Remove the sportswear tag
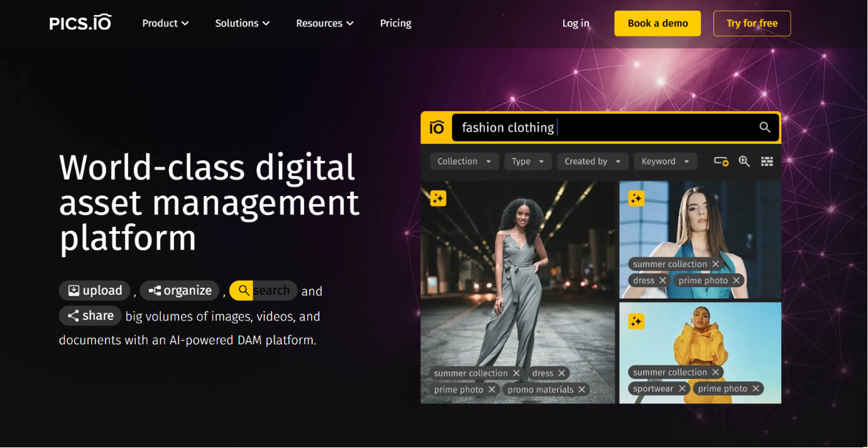 681,389
